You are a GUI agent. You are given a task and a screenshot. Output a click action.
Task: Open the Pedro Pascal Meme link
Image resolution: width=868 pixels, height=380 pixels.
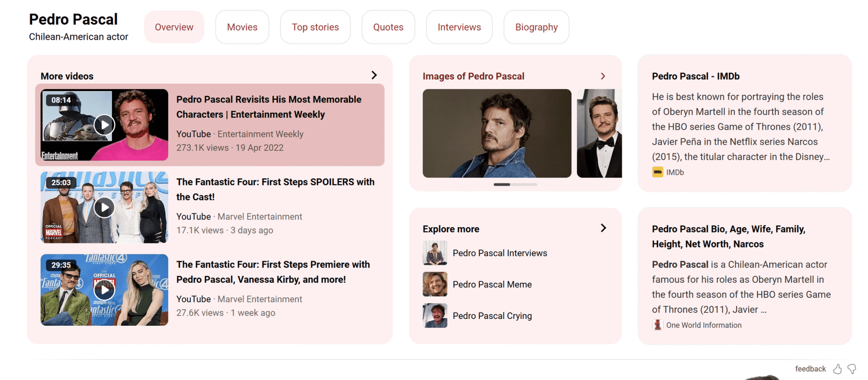pyautogui.click(x=492, y=285)
